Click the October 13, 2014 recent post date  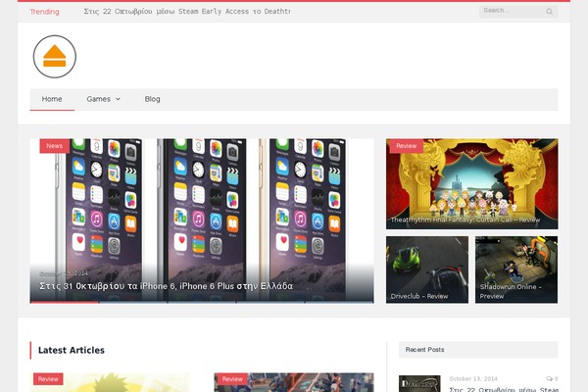point(473,379)
